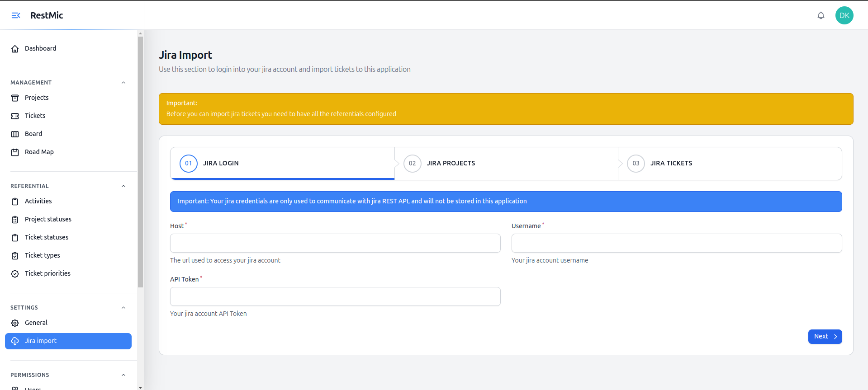Screen dimensions: 868x390
Task: Open notifications bell icon
Action: (x=821, y=15)
